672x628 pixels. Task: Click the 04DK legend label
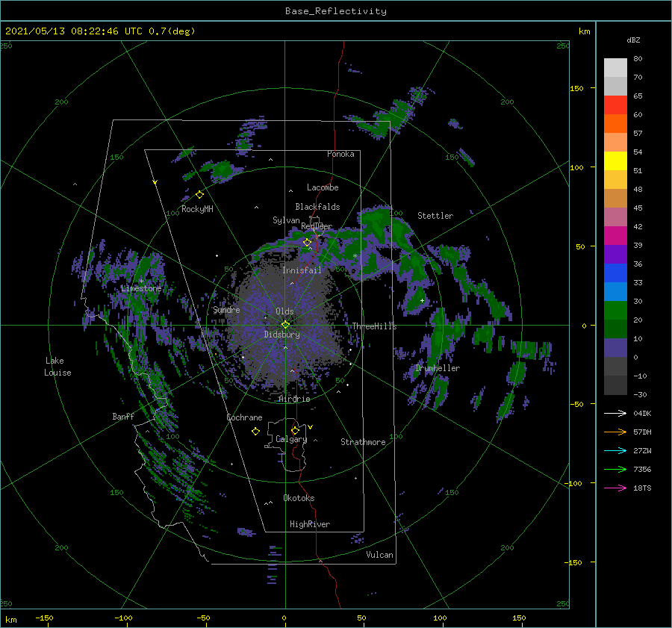[642, 413]
